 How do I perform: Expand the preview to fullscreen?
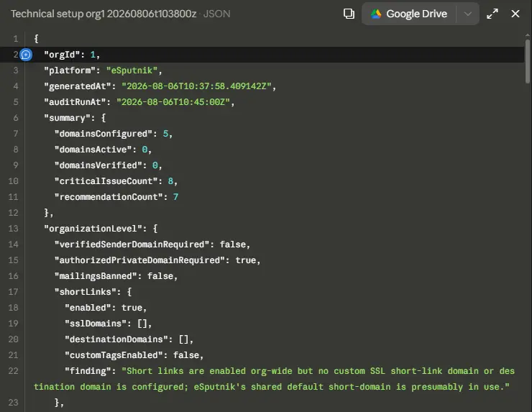(492, 14)
